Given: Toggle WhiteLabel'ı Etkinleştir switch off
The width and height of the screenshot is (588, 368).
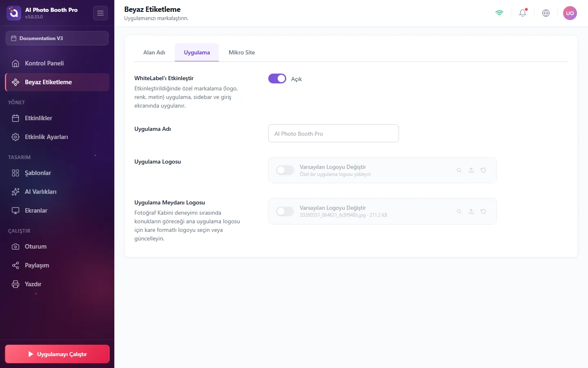Looking at the screenshot, I should (277, 79).
